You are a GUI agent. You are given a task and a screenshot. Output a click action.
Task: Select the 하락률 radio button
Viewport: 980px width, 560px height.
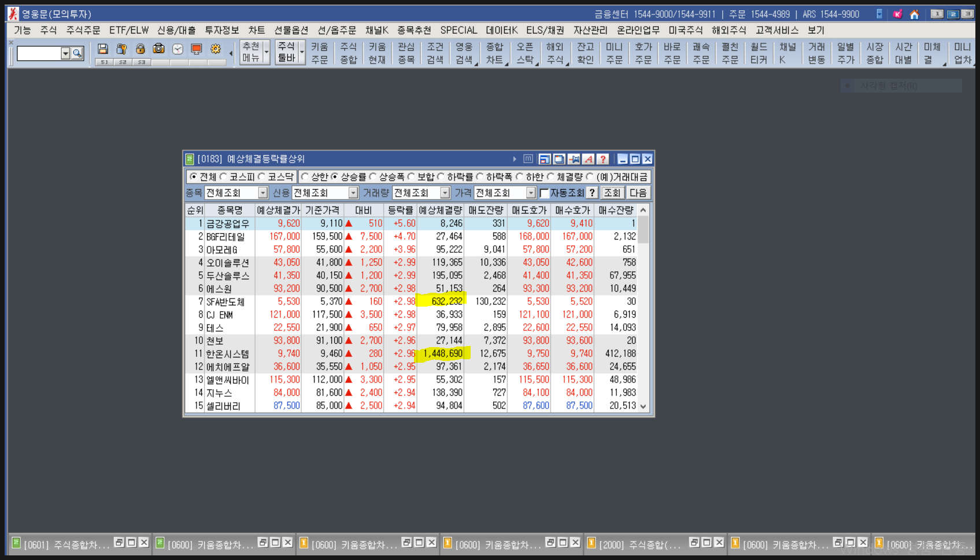pyautogui.click(x=441, y=177)
